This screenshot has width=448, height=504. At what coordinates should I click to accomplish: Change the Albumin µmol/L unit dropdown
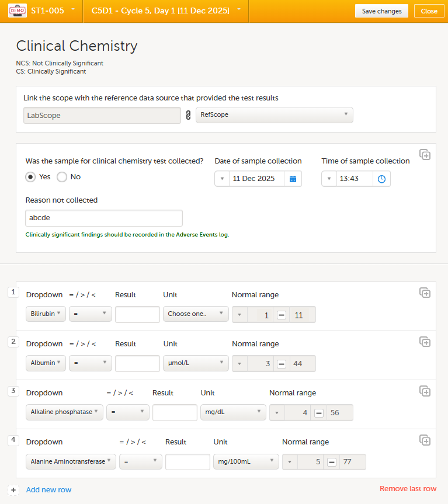[x=196, y=363]
